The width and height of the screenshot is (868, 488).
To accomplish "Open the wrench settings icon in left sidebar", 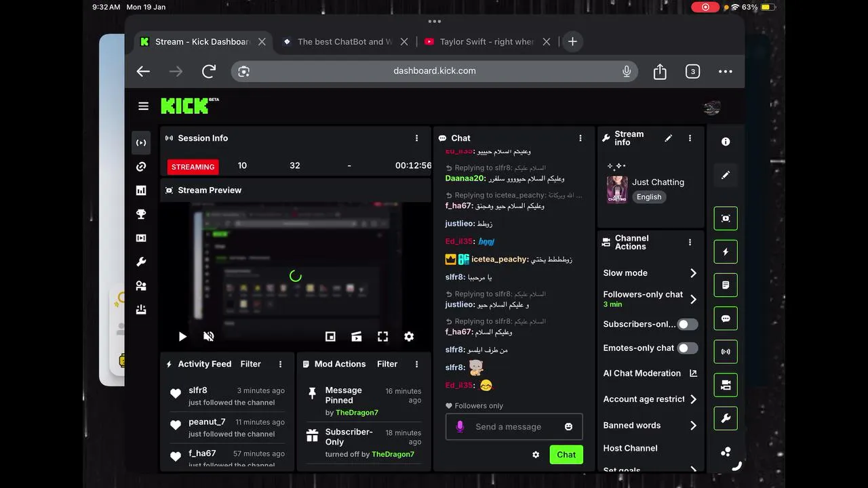I will click(x=141, y=262).
